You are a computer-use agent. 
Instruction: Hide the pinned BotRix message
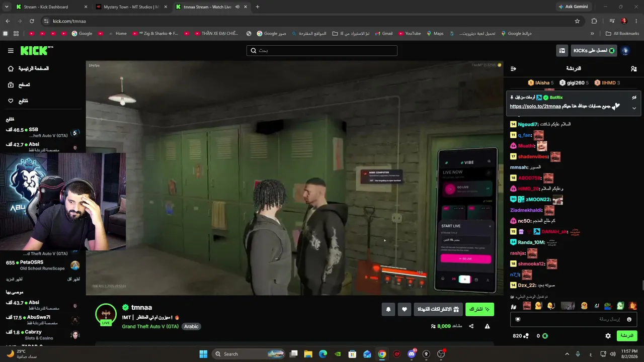[x=634, y=98]
